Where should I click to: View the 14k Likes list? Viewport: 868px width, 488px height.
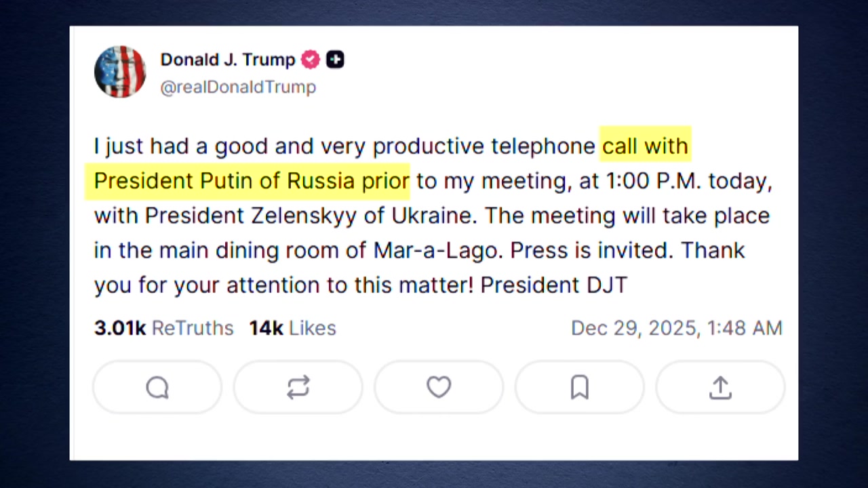pyautogui.click(x=292, y=328)
